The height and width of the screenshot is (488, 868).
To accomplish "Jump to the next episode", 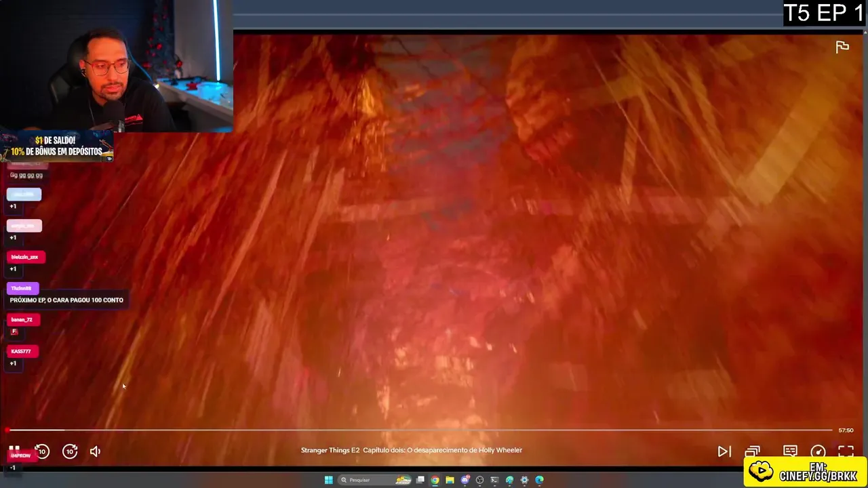I will [724, 451].
